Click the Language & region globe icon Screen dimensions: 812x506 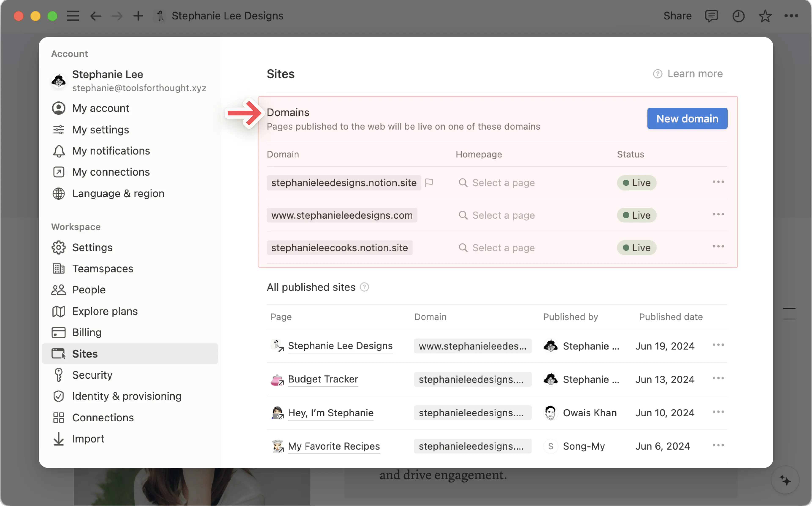59,193
